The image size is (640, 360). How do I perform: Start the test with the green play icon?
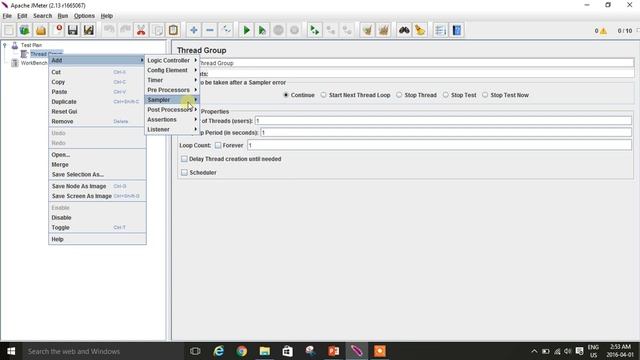click(x=246, y=30)
